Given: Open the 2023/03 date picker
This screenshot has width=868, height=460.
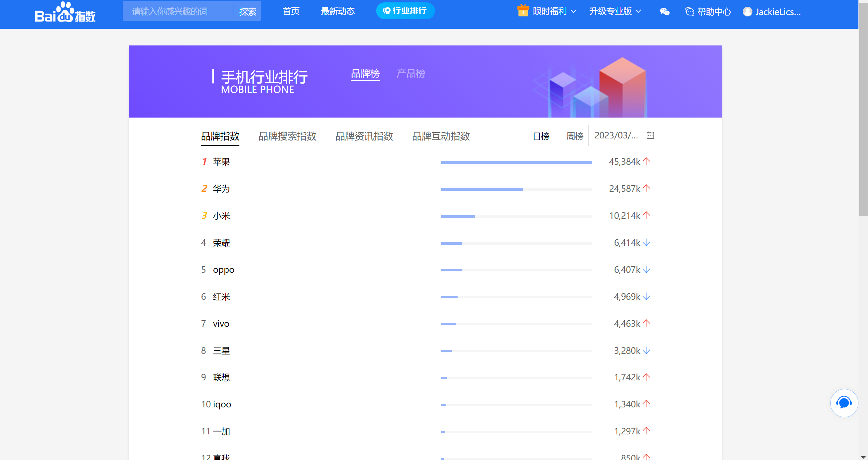Looking at the screenshot, I should pyautogui.click(x=624, y=135).
